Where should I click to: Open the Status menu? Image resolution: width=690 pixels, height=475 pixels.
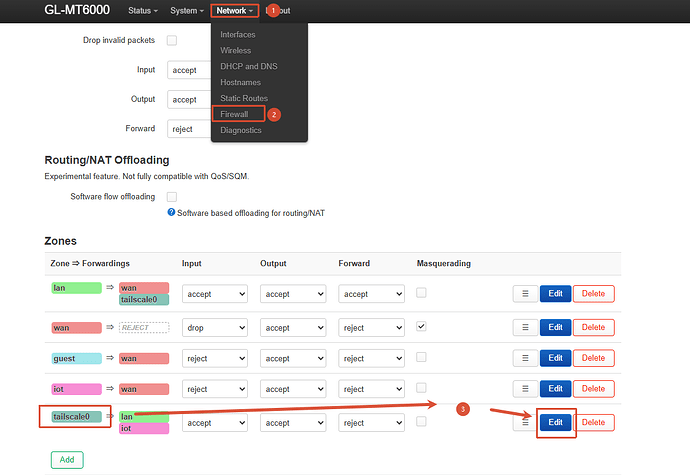click(x=143, y=11)
